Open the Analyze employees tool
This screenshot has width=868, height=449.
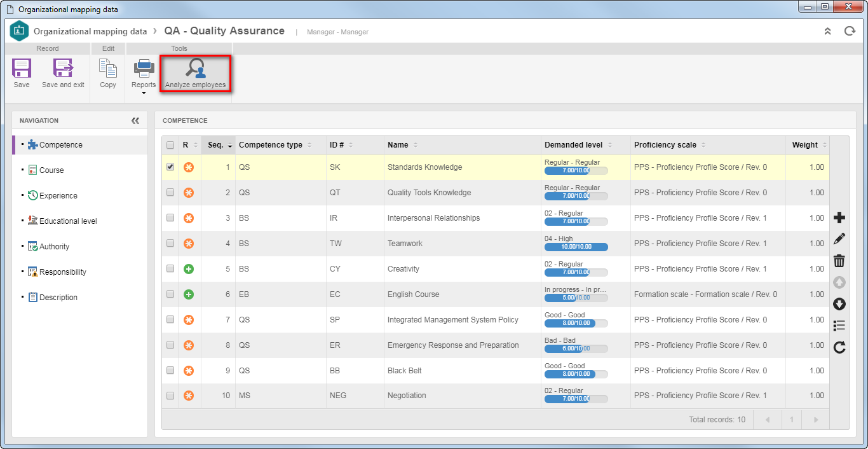(195, 74)
